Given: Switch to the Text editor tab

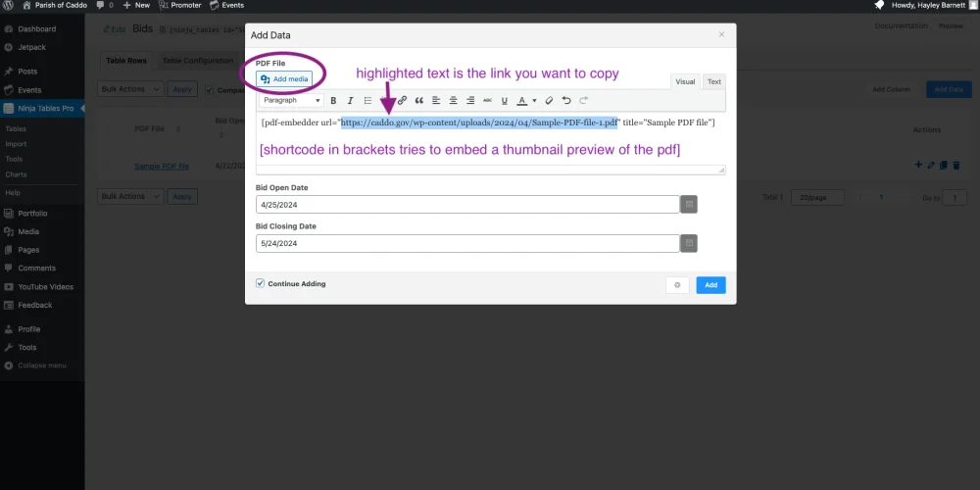Looking at the screenshot, I should click(x=714, y=82).
